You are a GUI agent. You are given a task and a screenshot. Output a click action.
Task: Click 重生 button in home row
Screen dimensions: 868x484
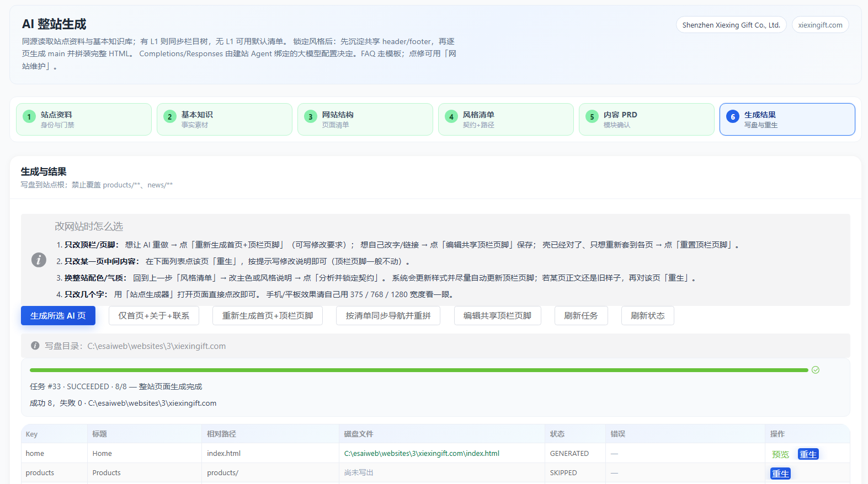808,454
